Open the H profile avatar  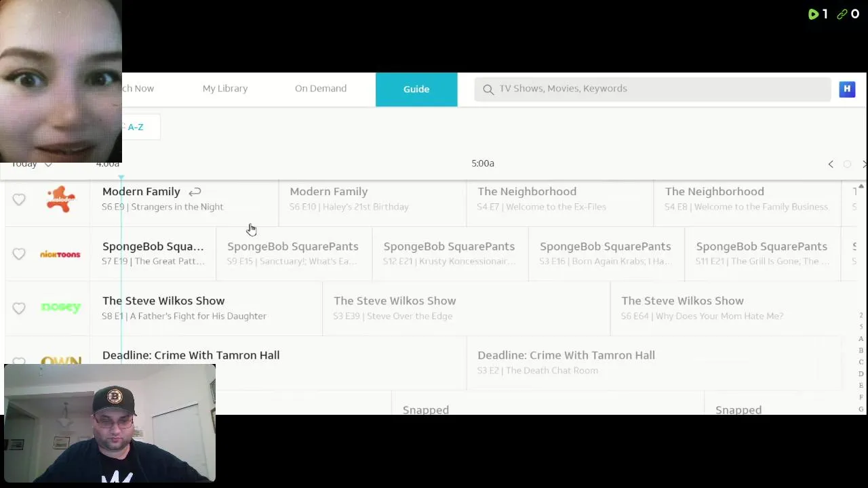click(847, 89)
